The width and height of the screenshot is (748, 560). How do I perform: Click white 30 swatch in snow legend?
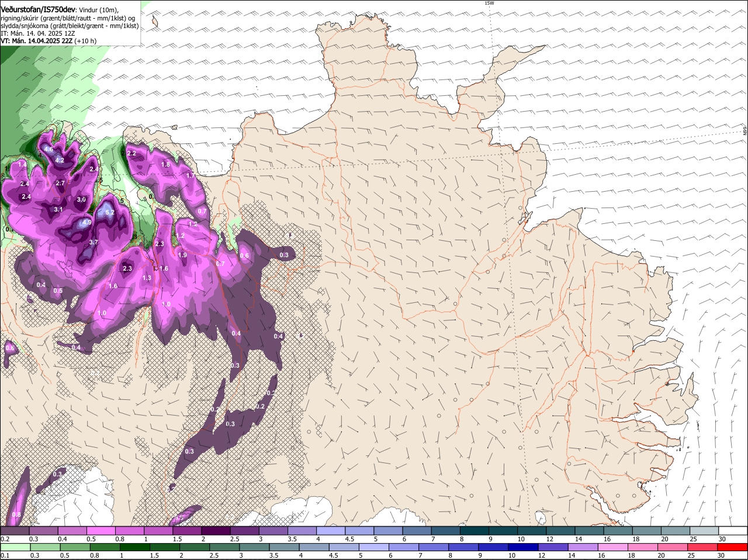click(x=733, y=530)
